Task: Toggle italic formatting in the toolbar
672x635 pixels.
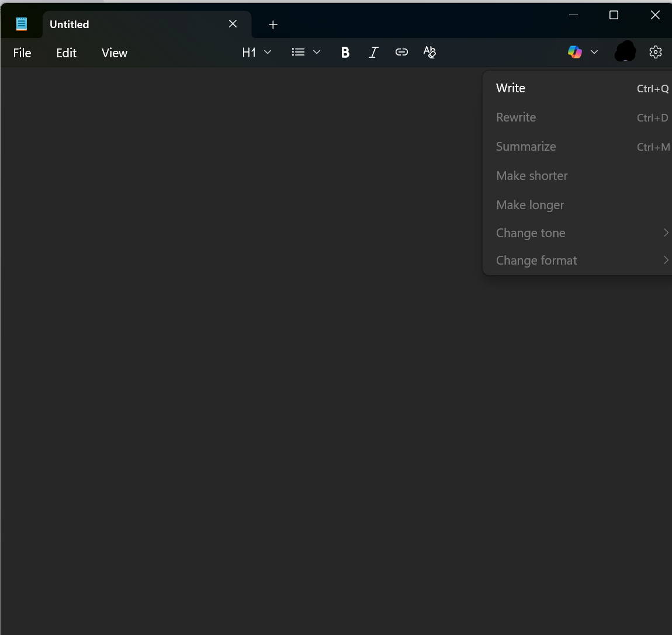Action: (373, 52)
